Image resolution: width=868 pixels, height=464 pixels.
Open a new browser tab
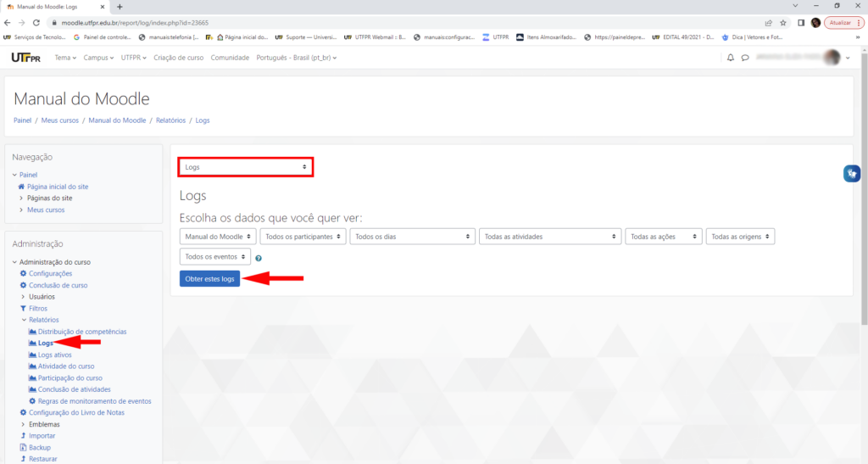click(x=120, y=7)
